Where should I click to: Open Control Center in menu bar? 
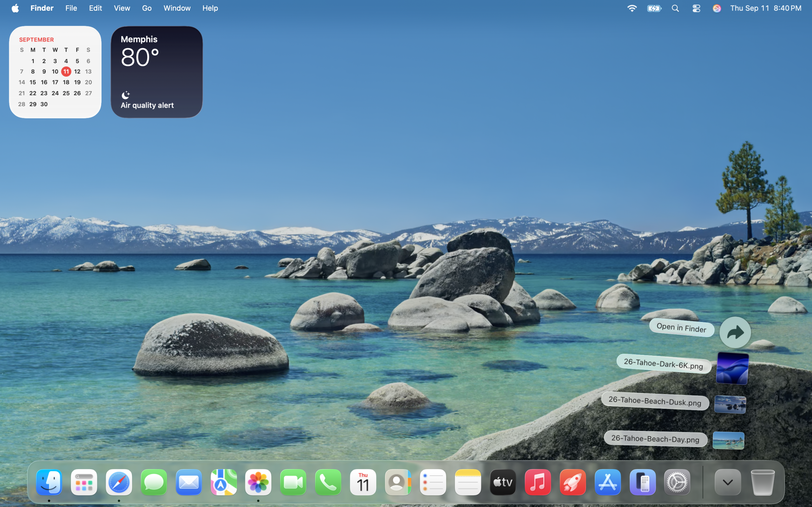696,8
